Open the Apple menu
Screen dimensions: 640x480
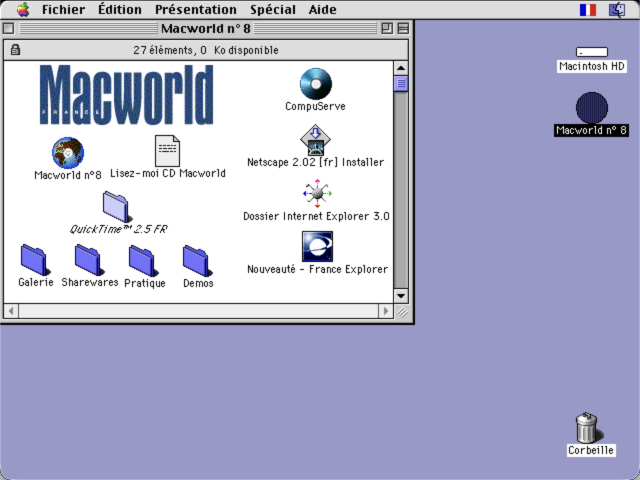23,9
